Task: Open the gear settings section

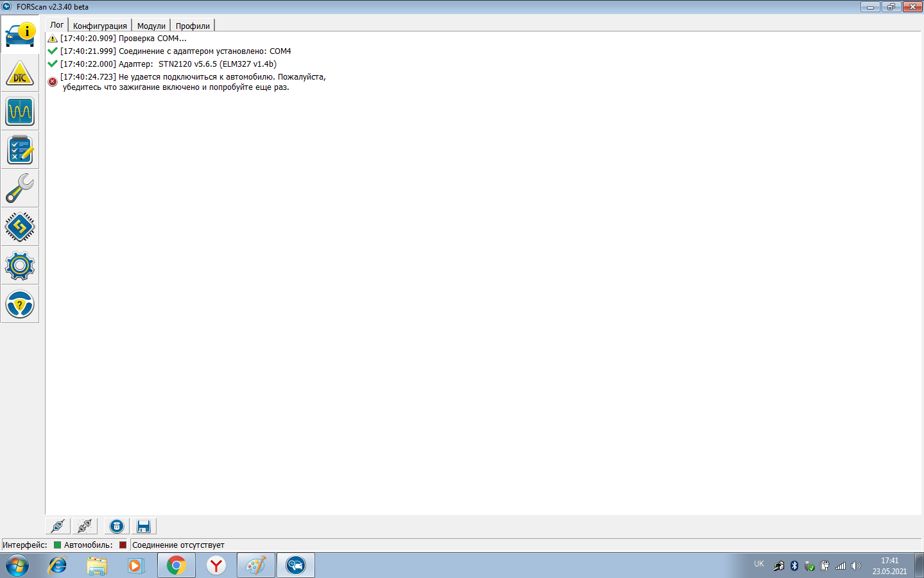Action: 20,265
